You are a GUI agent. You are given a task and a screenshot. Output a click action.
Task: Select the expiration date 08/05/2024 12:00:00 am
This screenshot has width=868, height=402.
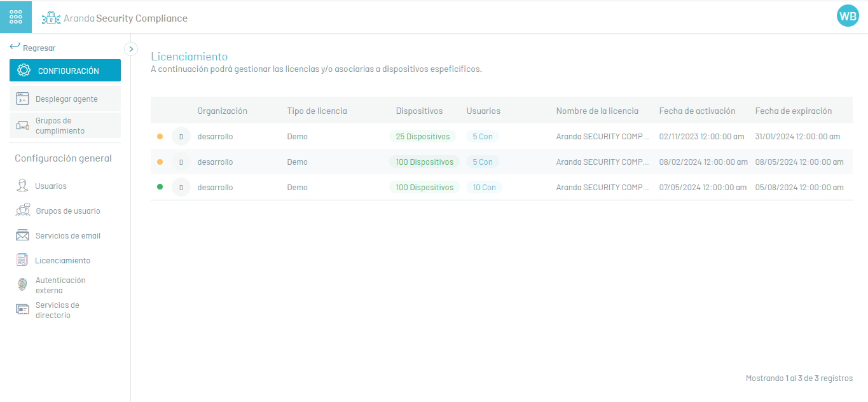click(x=799, y=162)
